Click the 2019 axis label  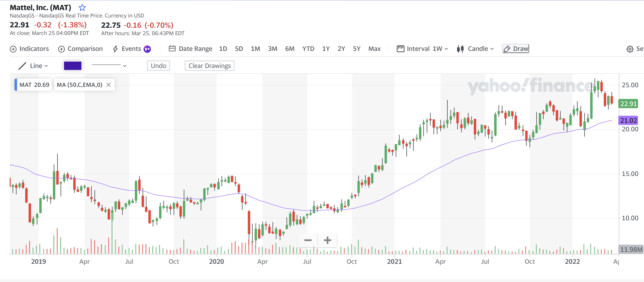pyautogui.click(x=39, y=262)
